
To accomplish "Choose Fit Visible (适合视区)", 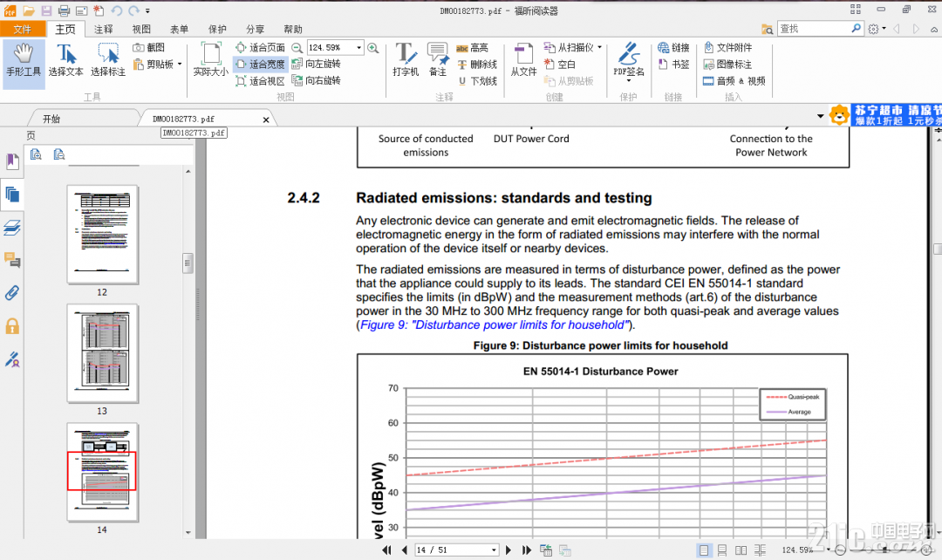I will click(x=260, y=80).
